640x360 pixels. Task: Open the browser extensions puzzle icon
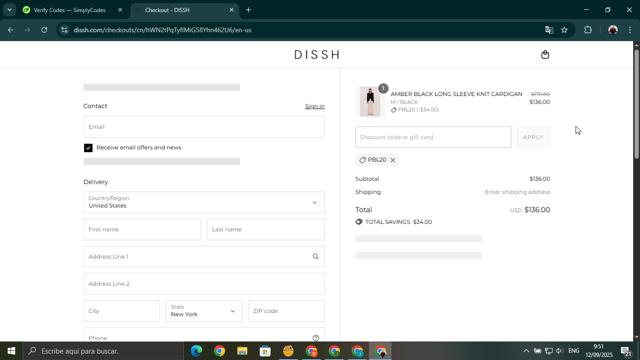click(588, 30)
